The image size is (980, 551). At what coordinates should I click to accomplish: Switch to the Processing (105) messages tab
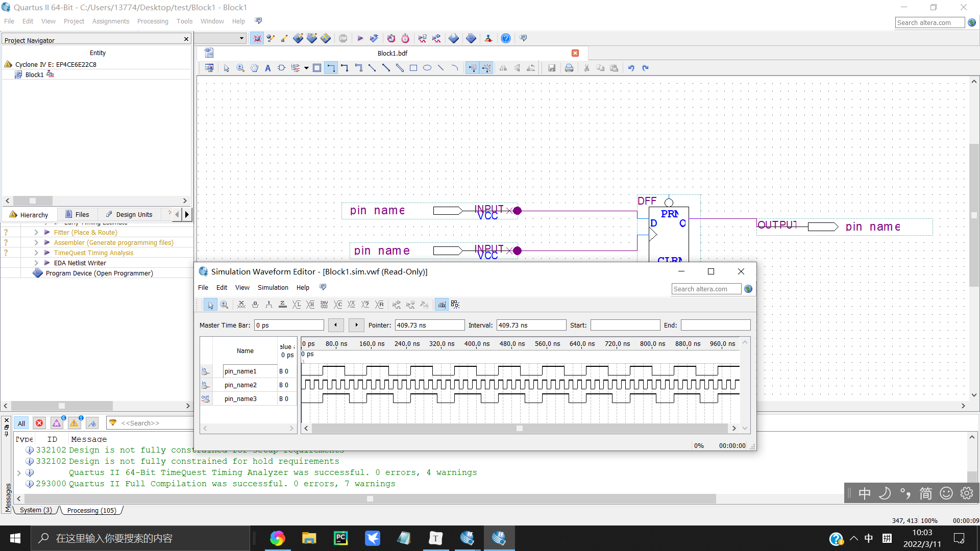pos(92,510)
